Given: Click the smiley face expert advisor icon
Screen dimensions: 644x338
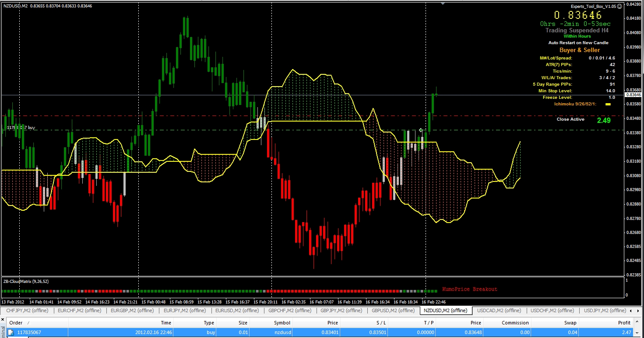Looking at the screenshot, I should coord(619,7).
